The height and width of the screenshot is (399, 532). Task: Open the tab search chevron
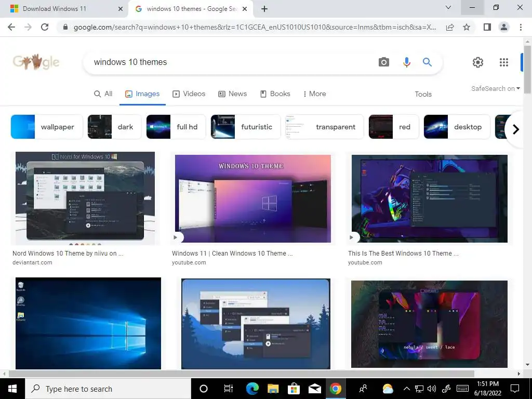tap(448, 7)
